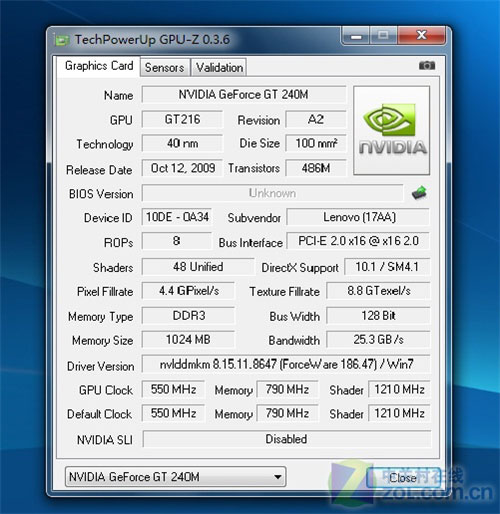Open the Validation tab
Viewport: 500px width, 514px height.
[219, 67]
